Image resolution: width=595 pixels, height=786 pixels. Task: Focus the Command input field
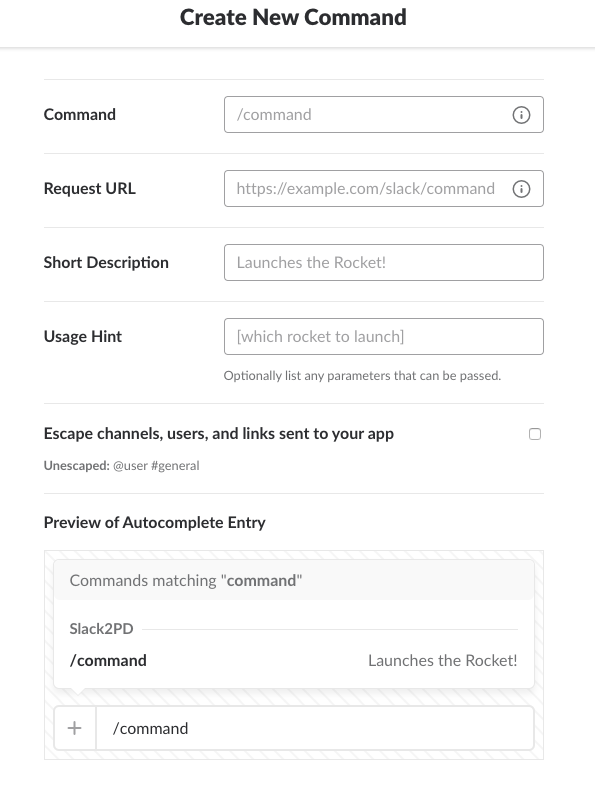383,114
